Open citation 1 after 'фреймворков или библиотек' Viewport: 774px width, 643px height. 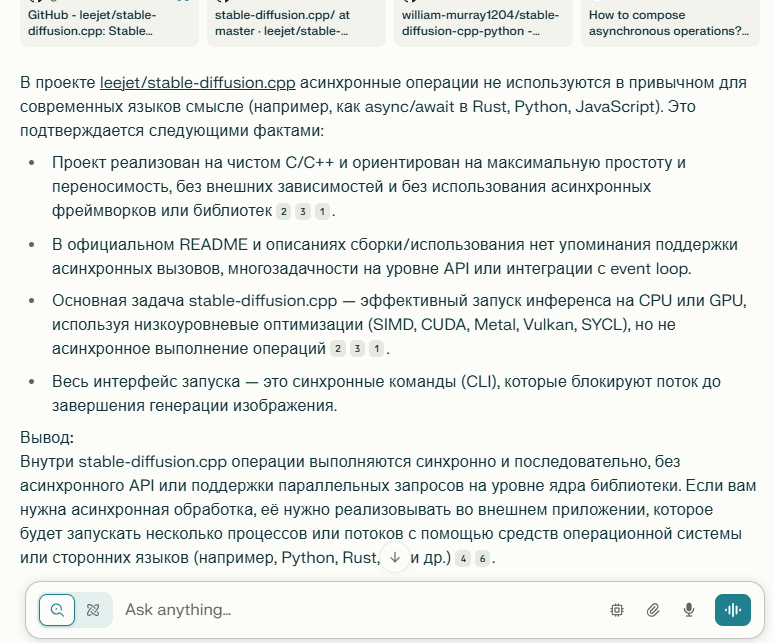pos(322,212)
